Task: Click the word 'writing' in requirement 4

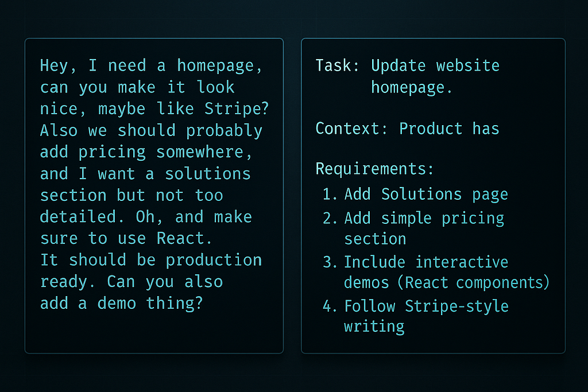Action: 374,327
